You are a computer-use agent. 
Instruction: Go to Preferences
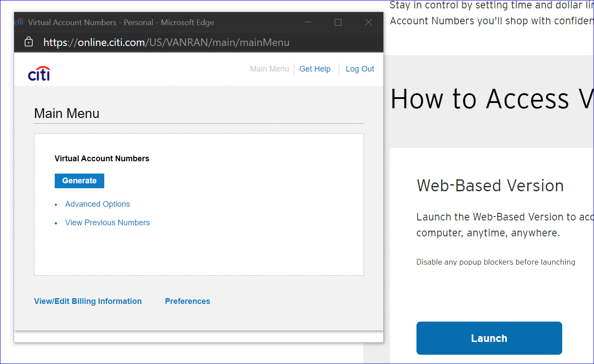(188, 301)
